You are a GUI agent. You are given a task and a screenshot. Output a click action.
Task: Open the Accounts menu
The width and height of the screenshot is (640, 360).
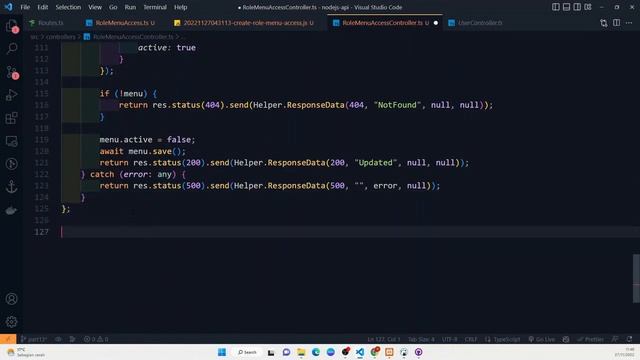tap(11, 299)
